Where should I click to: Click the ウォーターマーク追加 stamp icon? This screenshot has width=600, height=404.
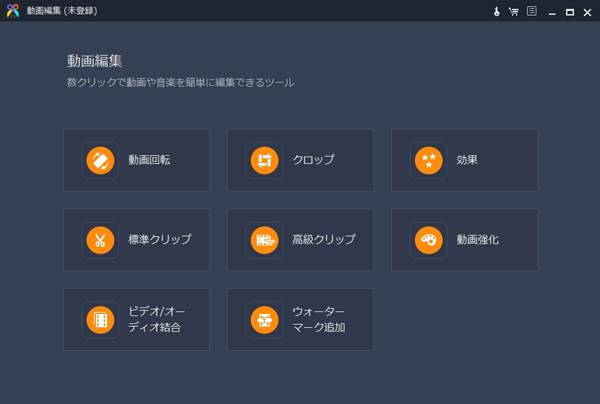pos(264,320)
